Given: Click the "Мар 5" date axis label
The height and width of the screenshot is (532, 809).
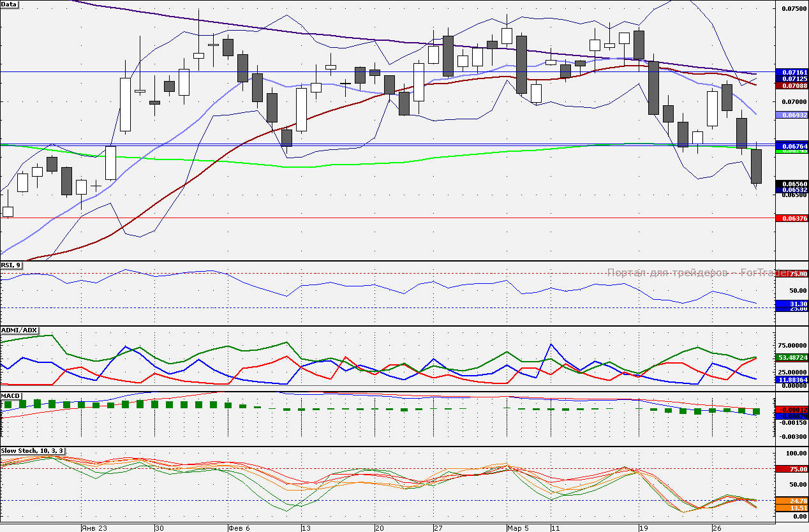Looking at the screenshot, I should 517,528.
